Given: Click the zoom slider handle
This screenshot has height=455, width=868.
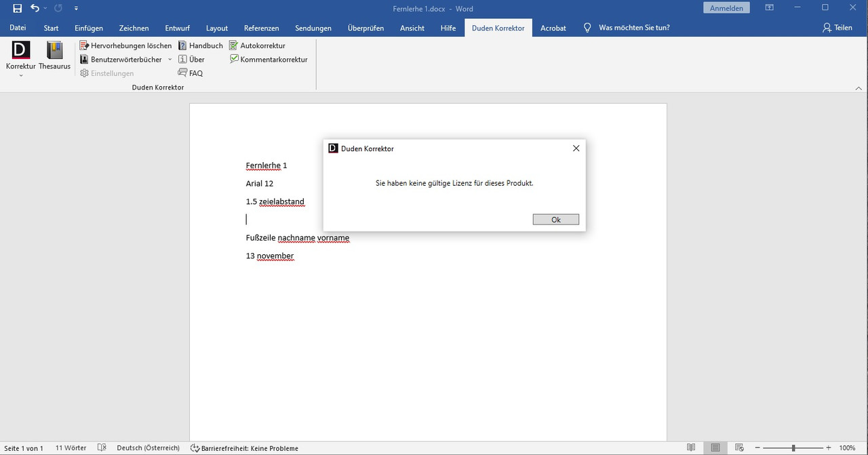Looking at the screenshot, I should 793,448.
